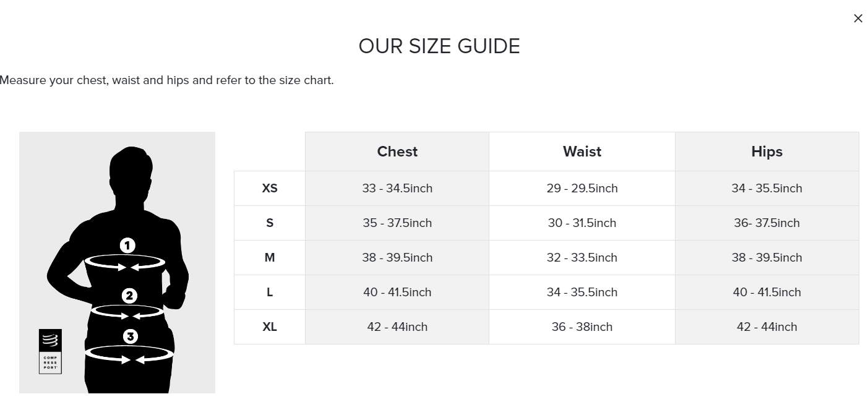Click the Compressport logo on the figure
Viewport: 868px width, 415px height.
point(50,351)
